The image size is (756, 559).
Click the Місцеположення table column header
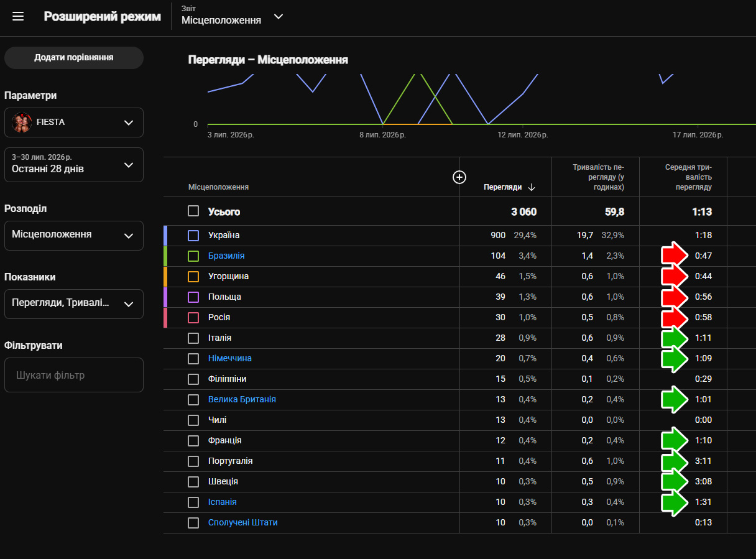click(219, 187)
